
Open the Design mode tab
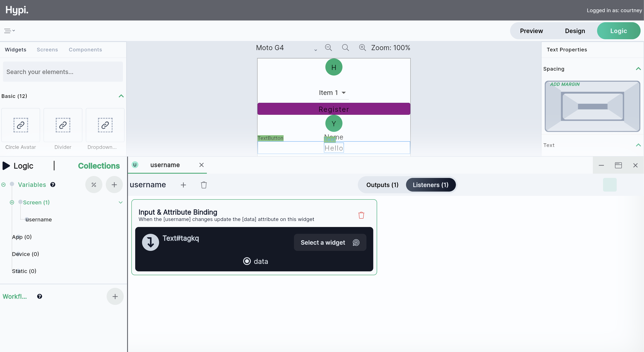[x=575, y=31]
